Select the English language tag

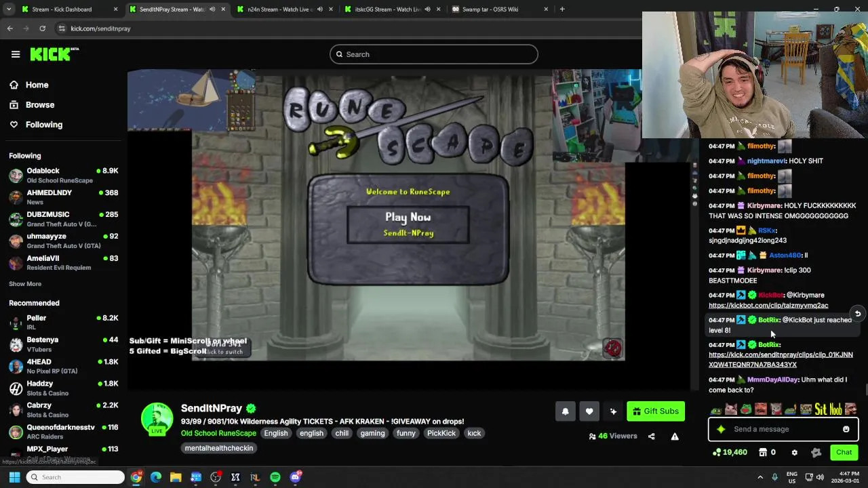276,433
